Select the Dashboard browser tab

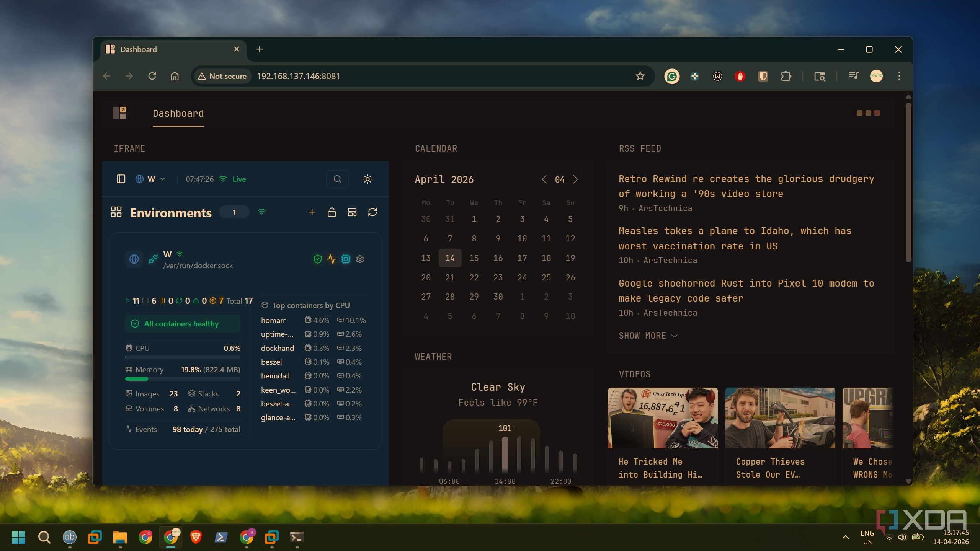[x=173, y=49]
